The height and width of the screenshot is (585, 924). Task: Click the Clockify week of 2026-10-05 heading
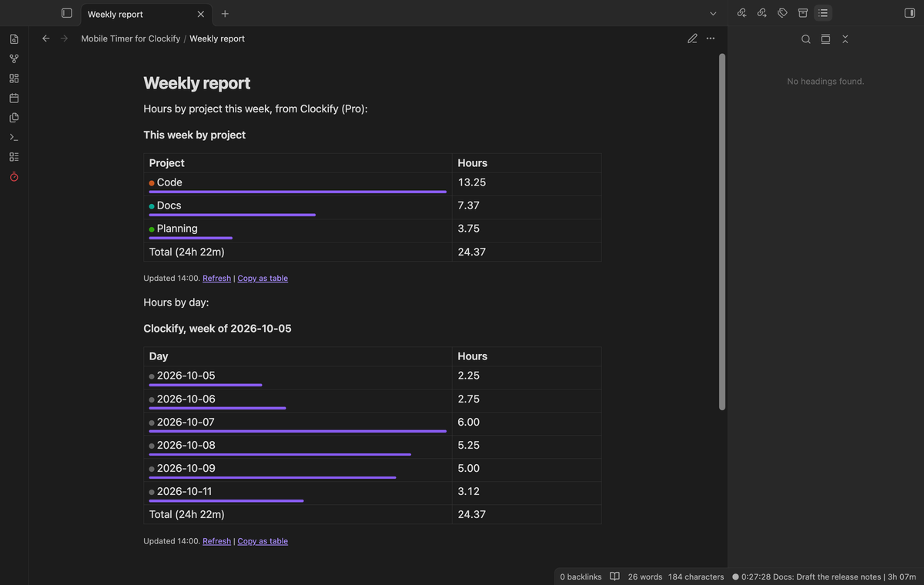click(x=217, y=329)
